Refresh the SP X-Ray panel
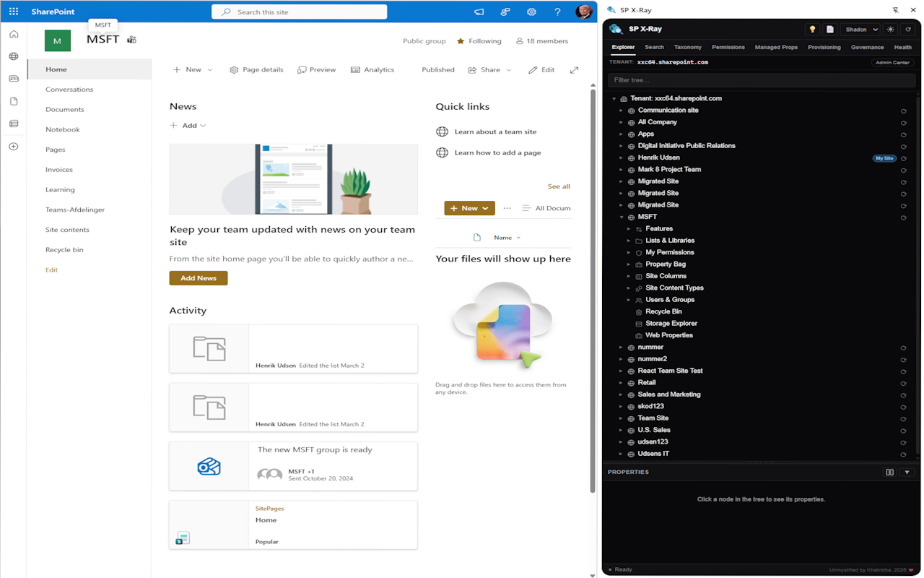Screen dimensions: 924x578 pos(908,30)
